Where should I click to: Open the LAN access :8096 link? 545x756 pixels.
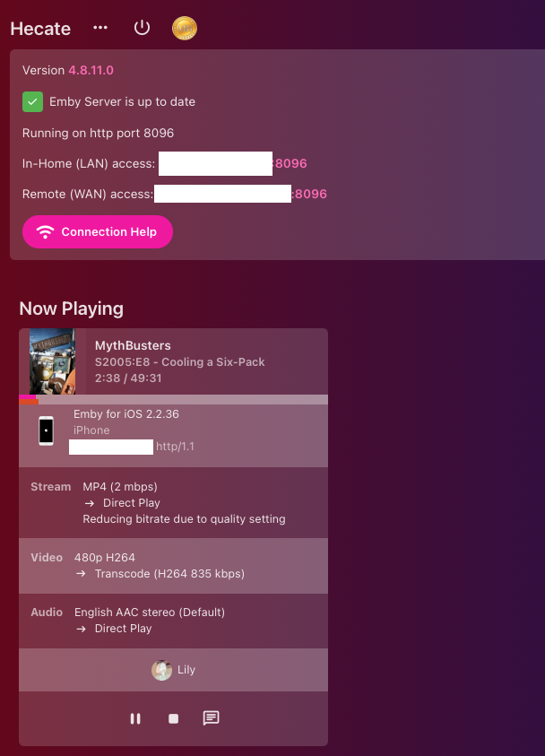click(x=290, y=163)
